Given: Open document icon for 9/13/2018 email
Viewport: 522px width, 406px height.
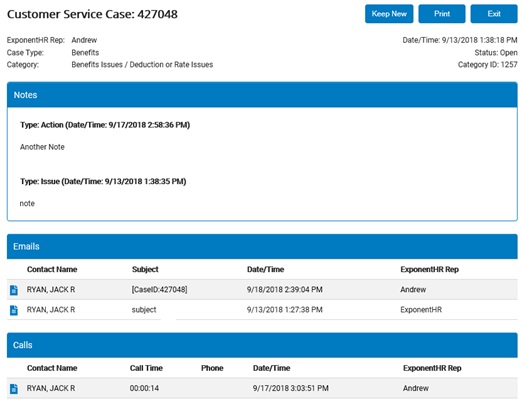Looking at the screenshot, I should click(x=14, y=310).
